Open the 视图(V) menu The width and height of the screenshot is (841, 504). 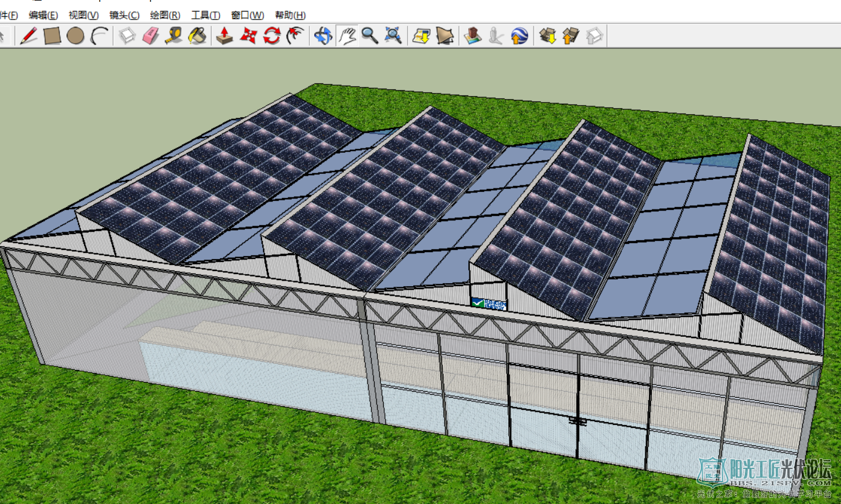(83, 15)
